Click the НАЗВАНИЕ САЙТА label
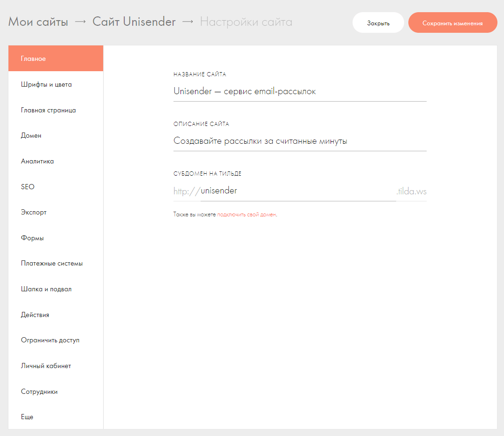This screenshot has height=436, width=504. coord(200,74)
